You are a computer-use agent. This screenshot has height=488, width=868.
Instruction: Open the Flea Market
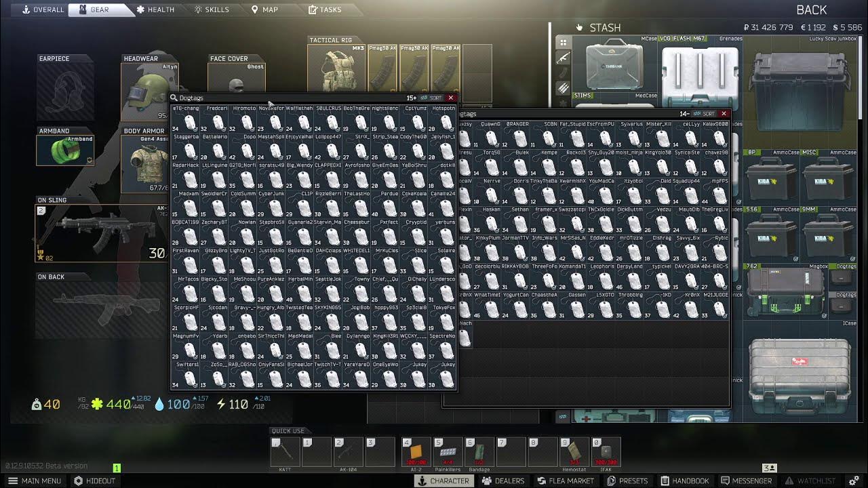pyautogui.click(x=566, y=481)
